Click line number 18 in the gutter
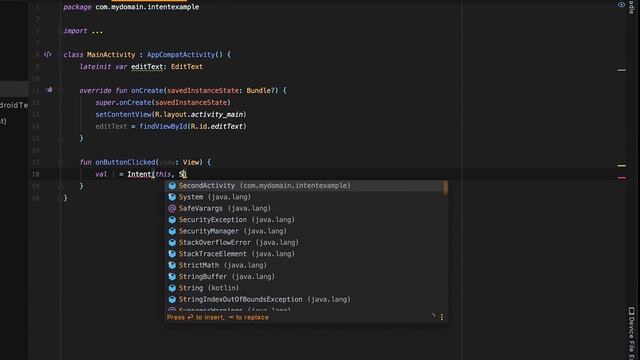Viewport: 640px width, 360px height. [36, 174]
